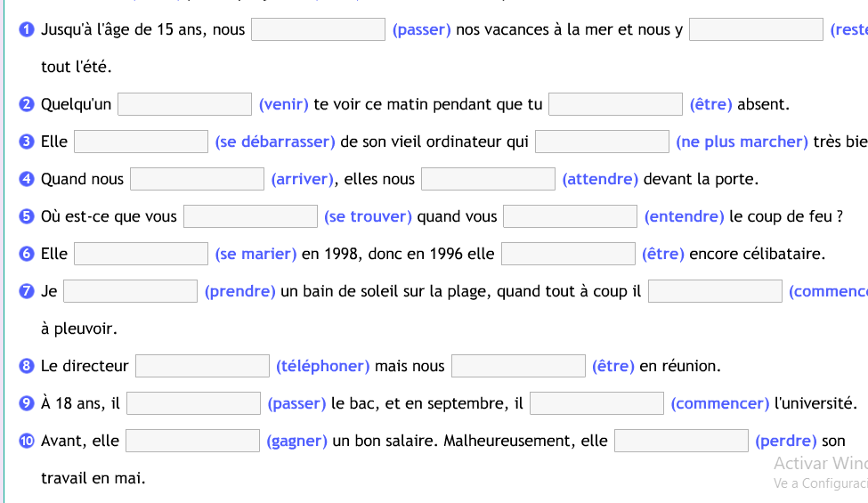Click the "(ne plus marcher)" input box
This screenshot has height=503, width=868.
[x=602, y=142]
